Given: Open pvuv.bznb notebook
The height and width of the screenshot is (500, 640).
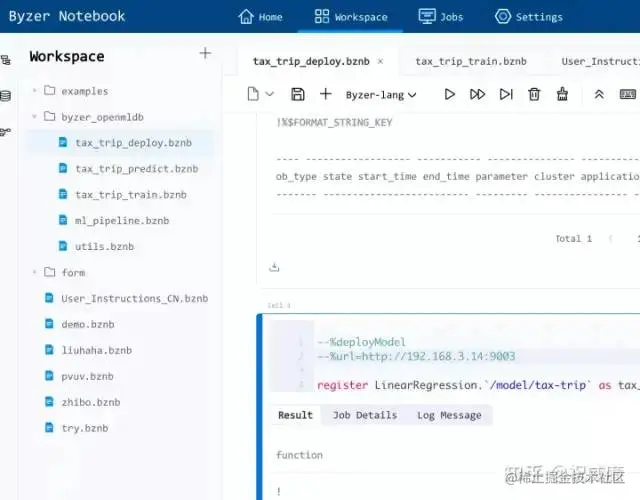Looking at the screenshot, I should tap(87, 376).
